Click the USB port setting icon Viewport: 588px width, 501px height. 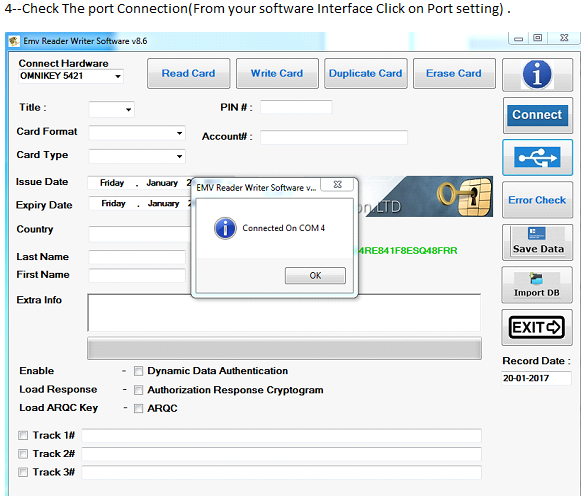[537, 158]
